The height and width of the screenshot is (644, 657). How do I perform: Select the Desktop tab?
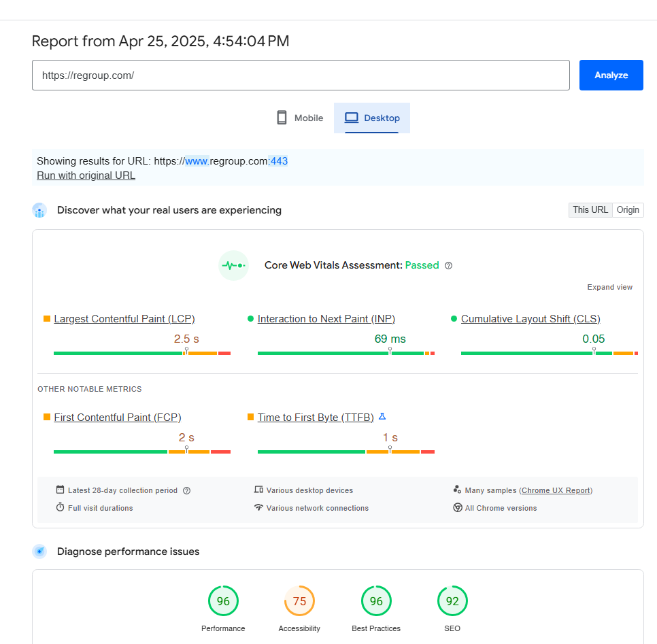(x=371, y=118)
